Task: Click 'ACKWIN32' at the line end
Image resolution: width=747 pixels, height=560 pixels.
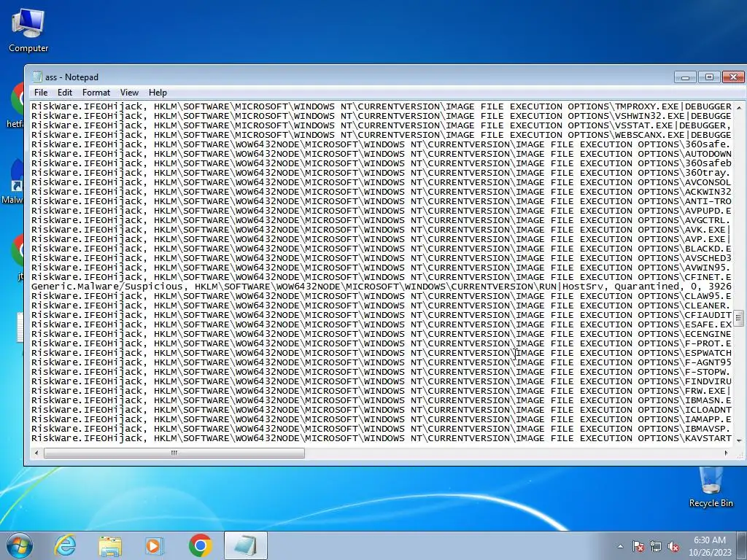Action: (x=708, y=192)
